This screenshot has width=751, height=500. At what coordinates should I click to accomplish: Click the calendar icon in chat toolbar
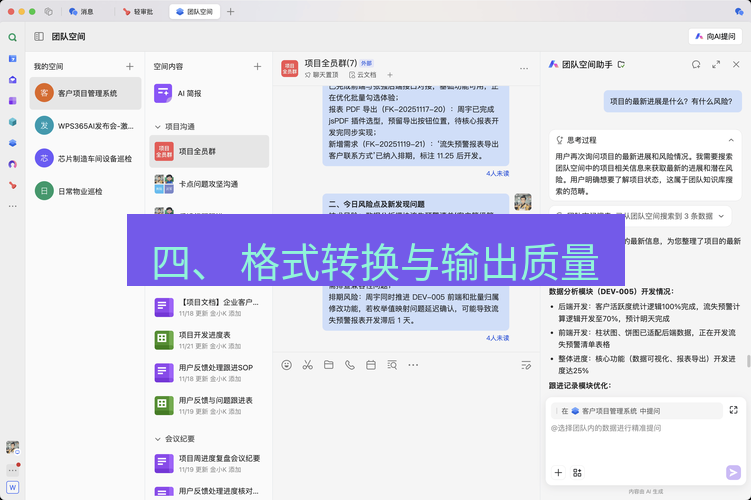[371, 365]
